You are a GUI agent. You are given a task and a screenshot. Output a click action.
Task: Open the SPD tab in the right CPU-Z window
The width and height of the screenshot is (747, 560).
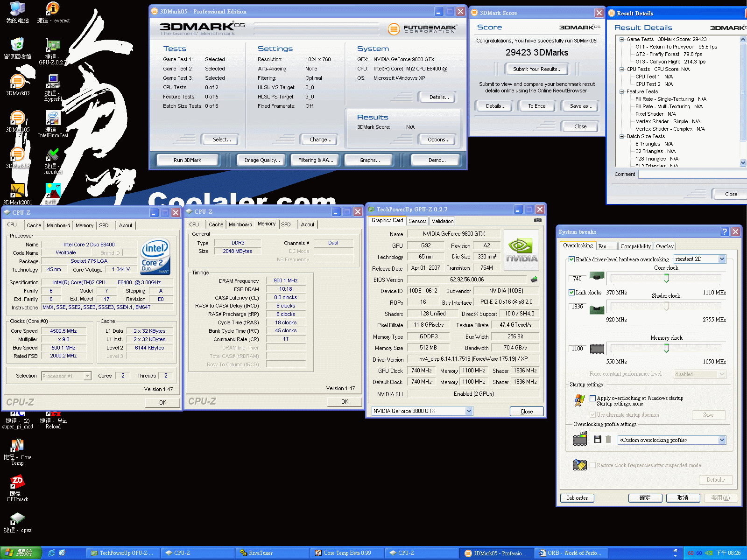click(286, 224)
